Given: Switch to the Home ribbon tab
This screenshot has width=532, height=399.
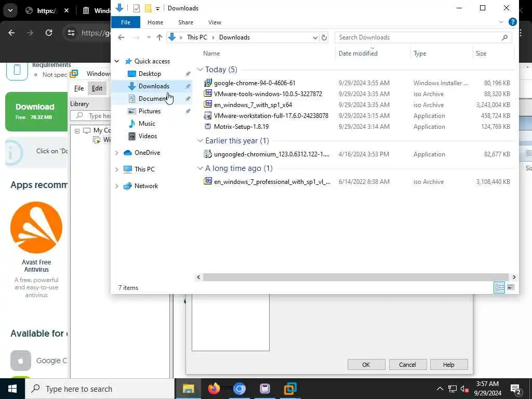Looking at the screenshot, I should [x=155, y=22].
